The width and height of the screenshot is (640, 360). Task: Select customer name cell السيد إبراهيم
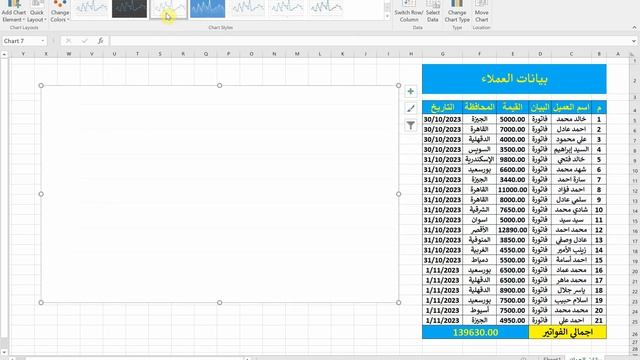pos(571,149)
